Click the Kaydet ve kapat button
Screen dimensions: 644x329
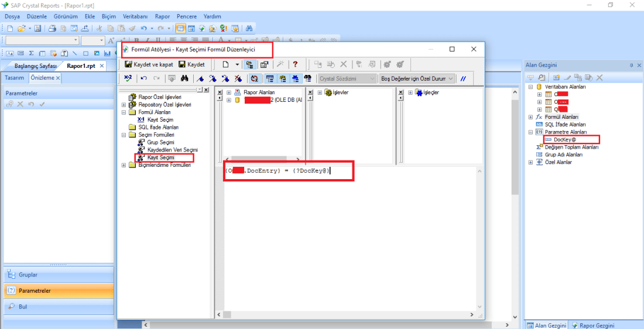[x=149, y=64]
